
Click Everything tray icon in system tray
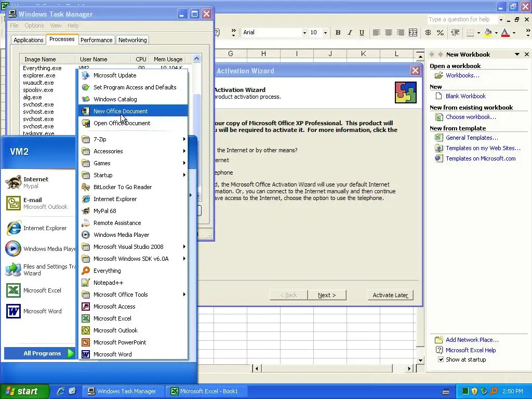pyautogui.click(x=494, y=391)
